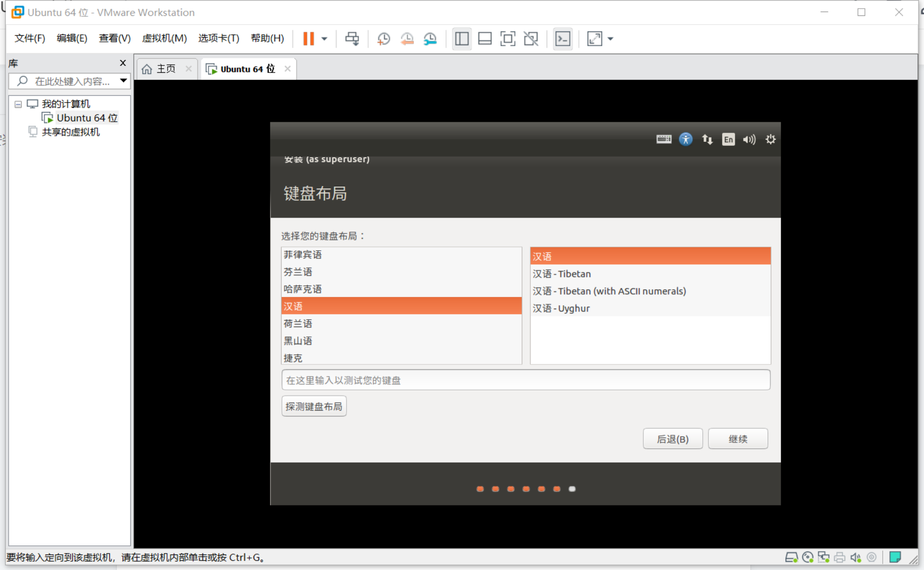Click the pause virtual machine icon
The height and width of the screenshot is (570, 924).
[x=308, y=39]
